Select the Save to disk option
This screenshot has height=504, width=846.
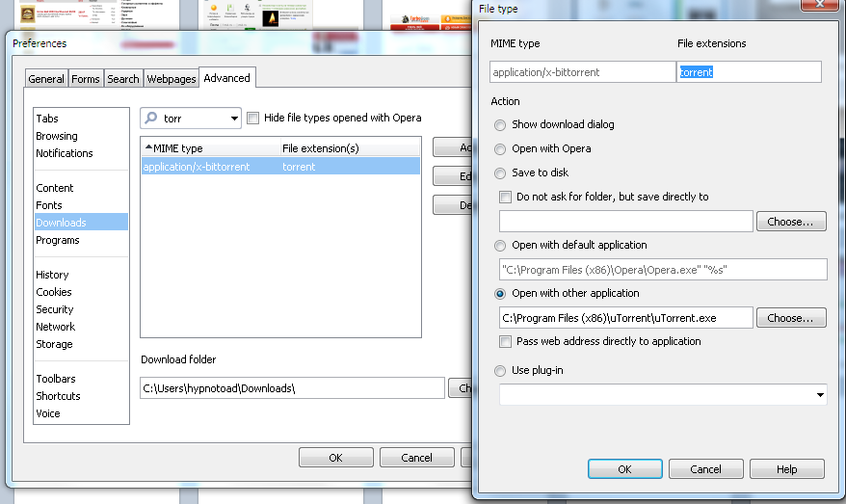pos(500,173)
